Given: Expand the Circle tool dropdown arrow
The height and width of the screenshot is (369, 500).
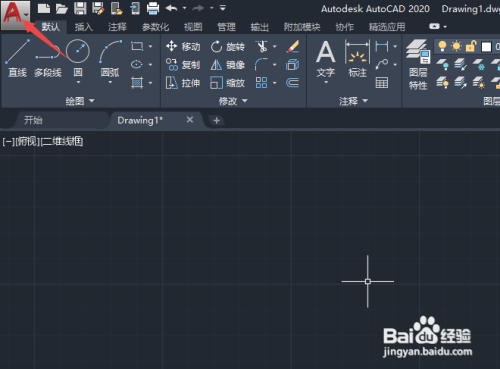Looking at the screenshot, I should [x=78, y=82].
